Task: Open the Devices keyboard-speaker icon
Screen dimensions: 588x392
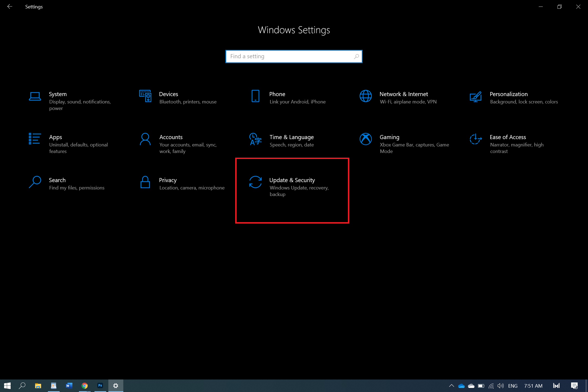Action: tap(145, 96)
